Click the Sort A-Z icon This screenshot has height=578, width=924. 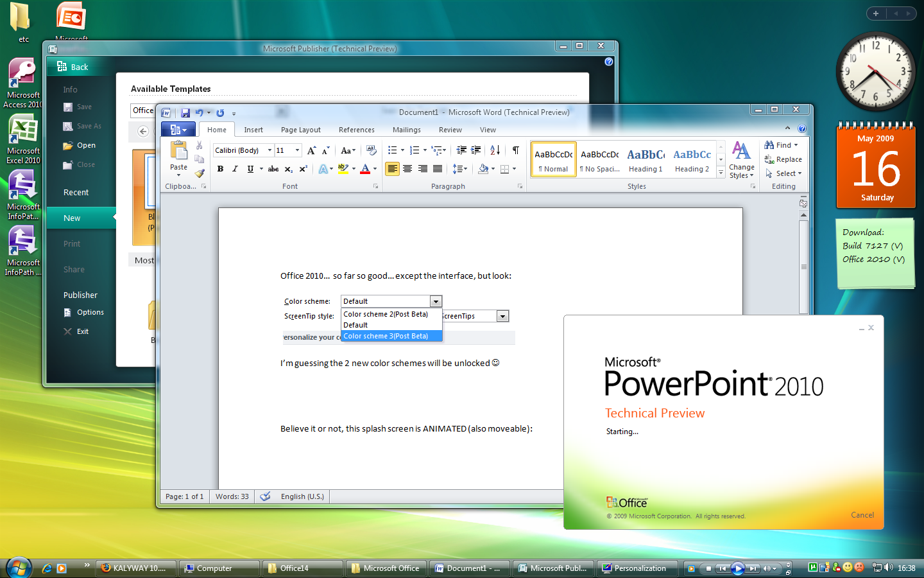[x=495, y=150]
